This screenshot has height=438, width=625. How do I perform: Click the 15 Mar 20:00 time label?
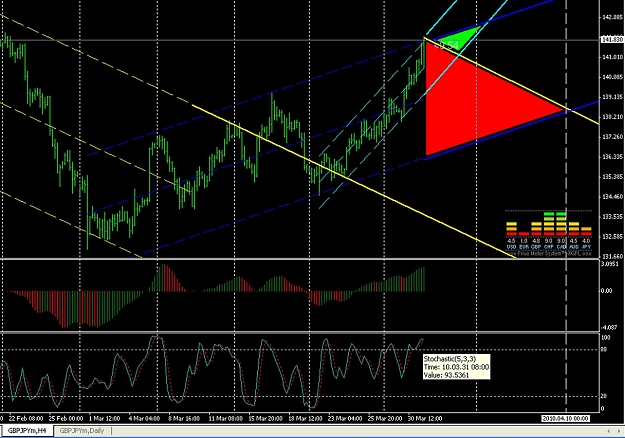point(265,418)
